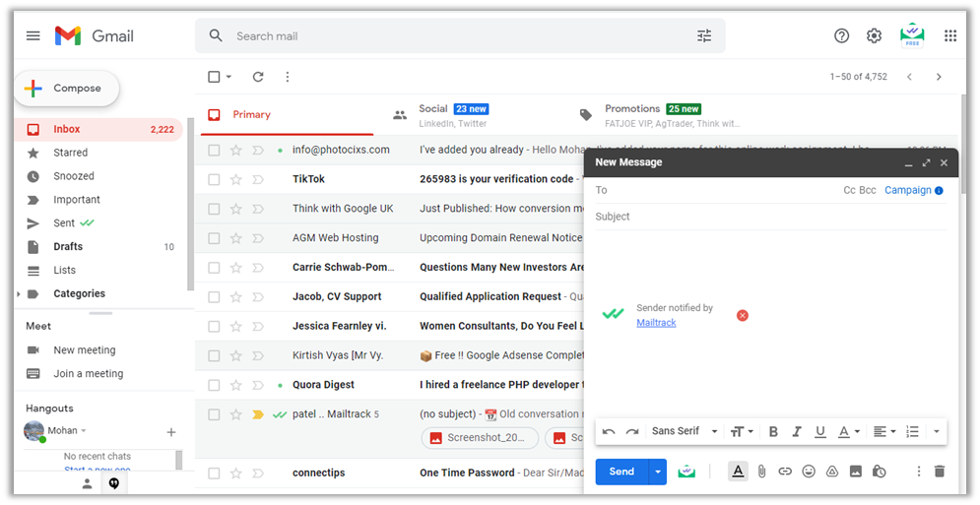This screenshot has height=505, width=980.
Task: Star the Carrie Schwab-Pom email
Action: click(x=235, y=268)
